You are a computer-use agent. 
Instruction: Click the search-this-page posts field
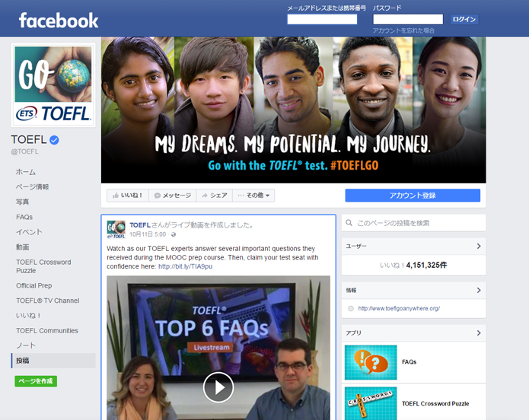coord(413,223)
